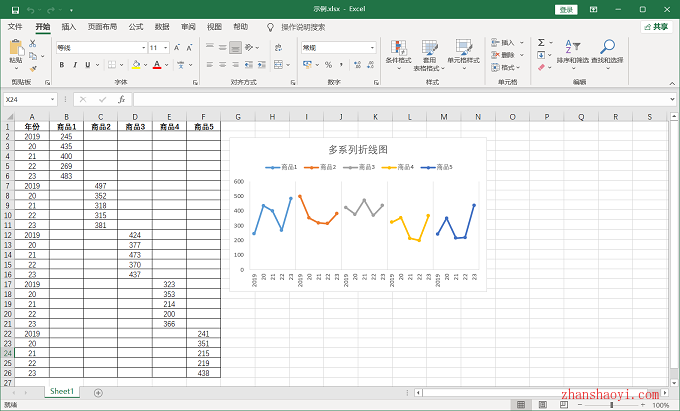Screen dimensions: 680x411
Task: Open the font name dropdown
Action: pos(144,48)
